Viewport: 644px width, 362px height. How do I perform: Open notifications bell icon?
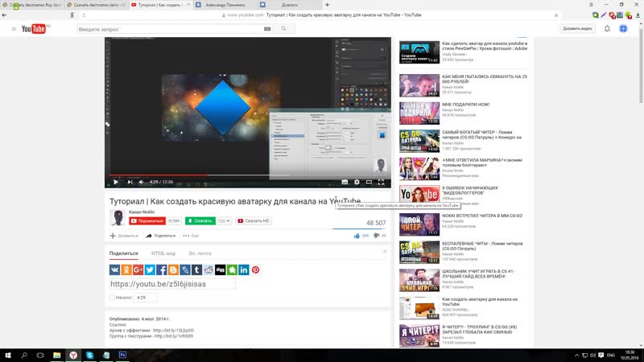click(607, 29)
